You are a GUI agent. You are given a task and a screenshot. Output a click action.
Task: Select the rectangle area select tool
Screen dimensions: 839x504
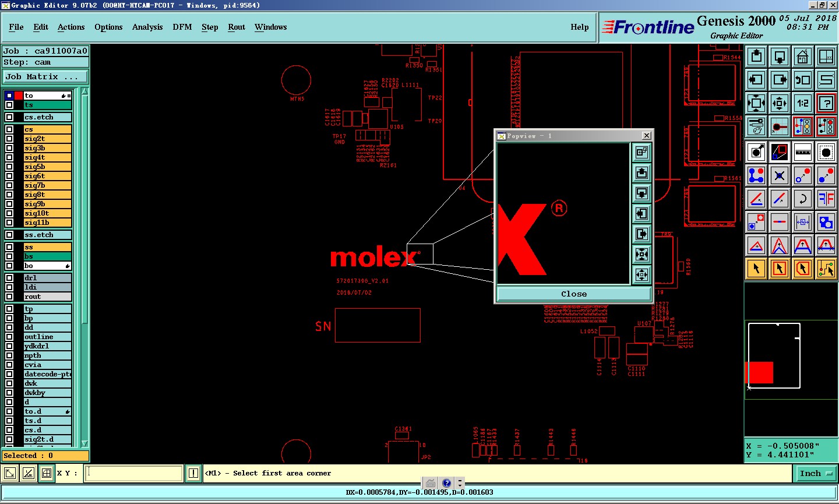pos(780,269)
